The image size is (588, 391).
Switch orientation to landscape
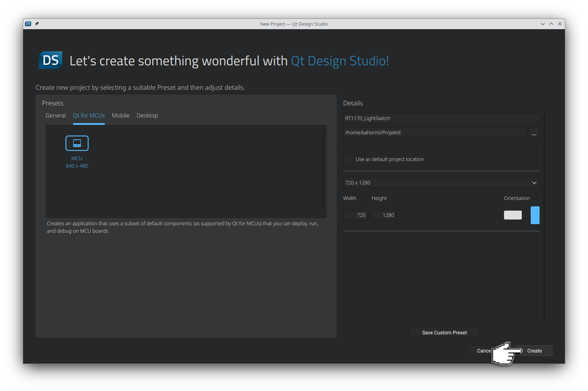point(513,215)
